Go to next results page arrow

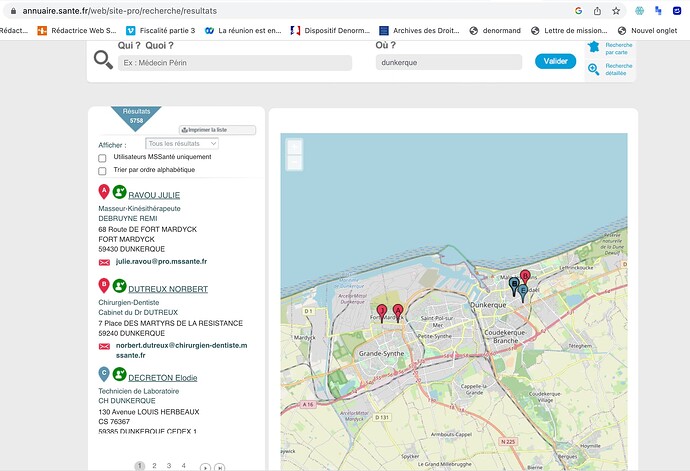tap(205, 467)
